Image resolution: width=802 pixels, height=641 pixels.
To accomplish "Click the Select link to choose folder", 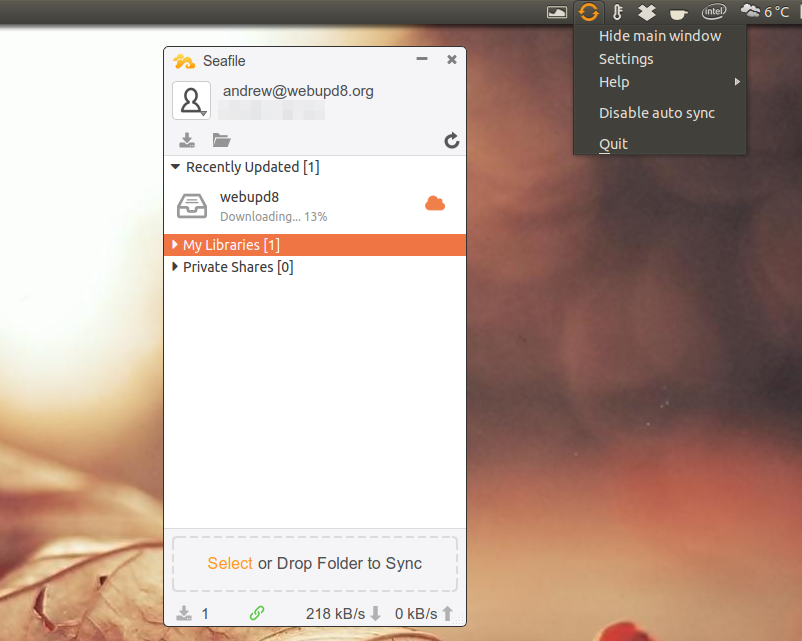I will tap(230, 563).
